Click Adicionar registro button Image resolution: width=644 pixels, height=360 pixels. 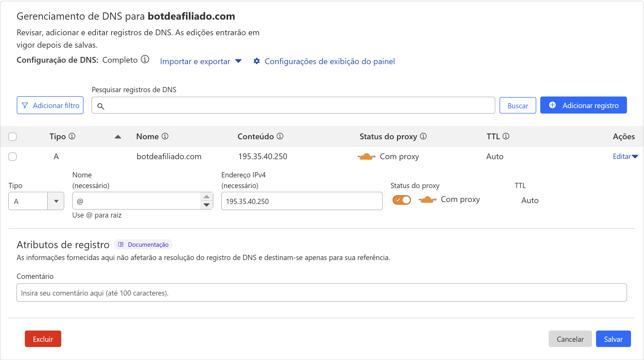pyautogui.click(x=583, y=105)
